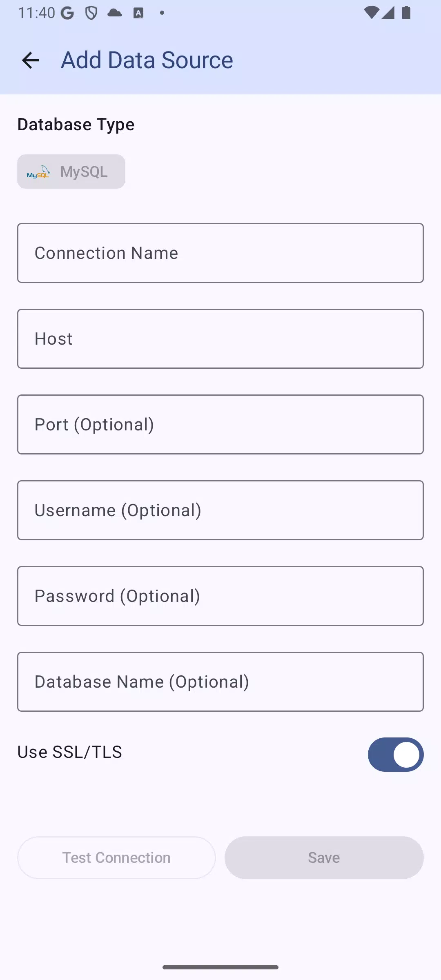The image size is (441, 980).
Task: Disable the Use SSL/TLS switch
Action: pos(396,755)
